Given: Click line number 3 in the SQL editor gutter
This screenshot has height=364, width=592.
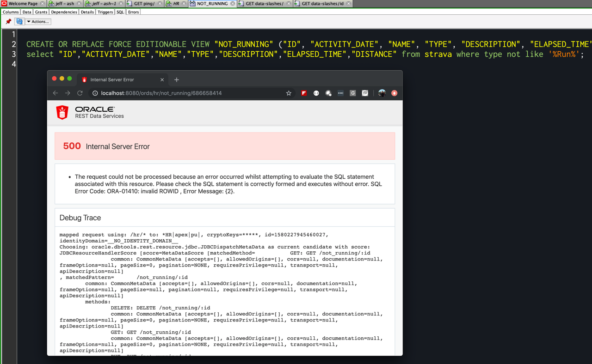Looking at the screenshot, I should point(14,55).
